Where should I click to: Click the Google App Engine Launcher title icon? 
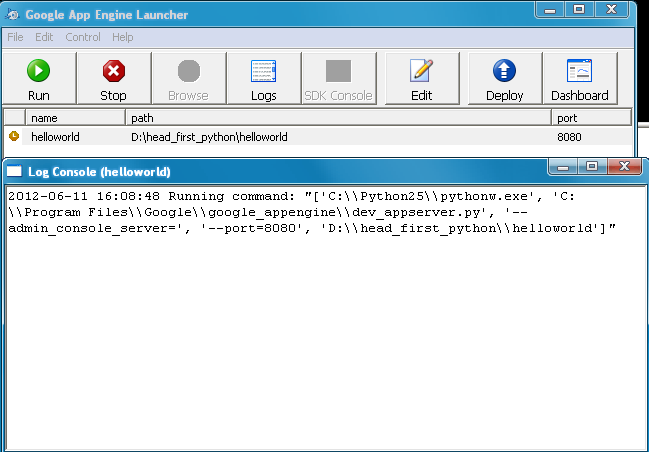click(12, 14)
